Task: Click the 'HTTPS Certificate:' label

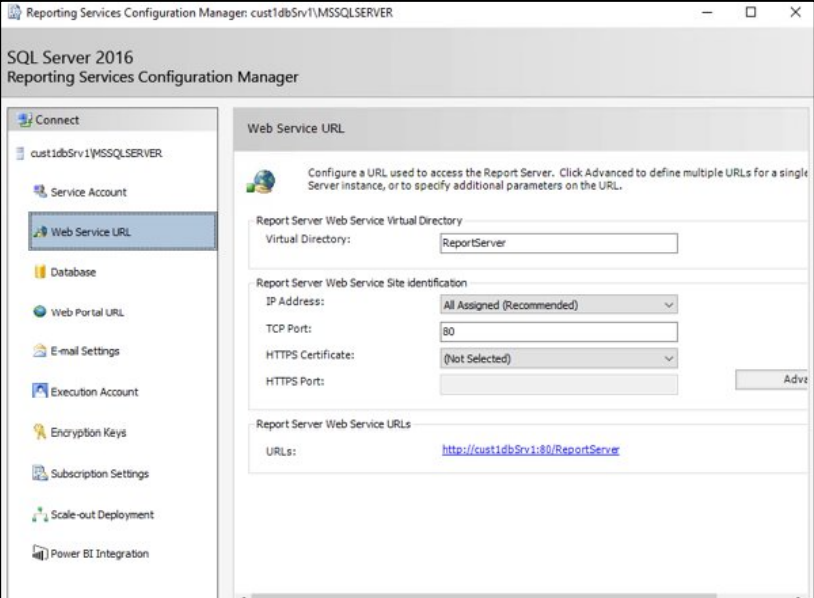Action: click(x=310, y=355)
